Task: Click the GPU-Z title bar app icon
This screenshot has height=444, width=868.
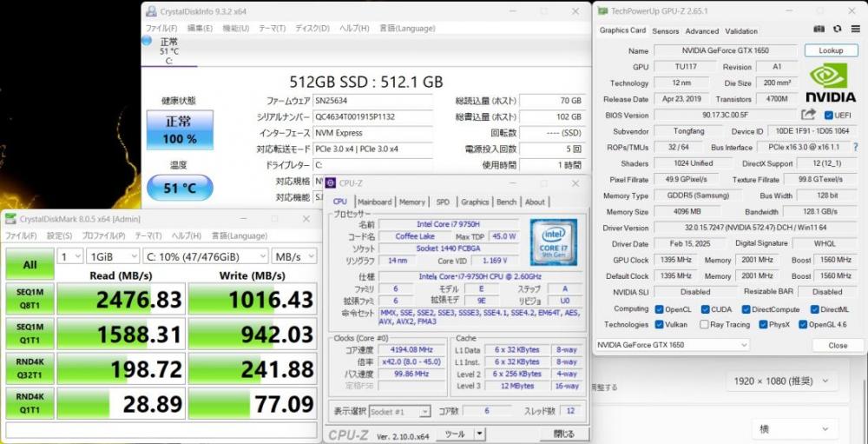Action: coord(602,11)
